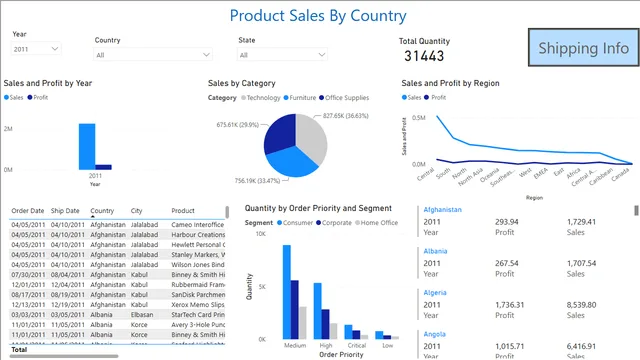Click the SanDisk Parchment product cell
Screen dimensions: 640x360
click(x=198, y=295)
